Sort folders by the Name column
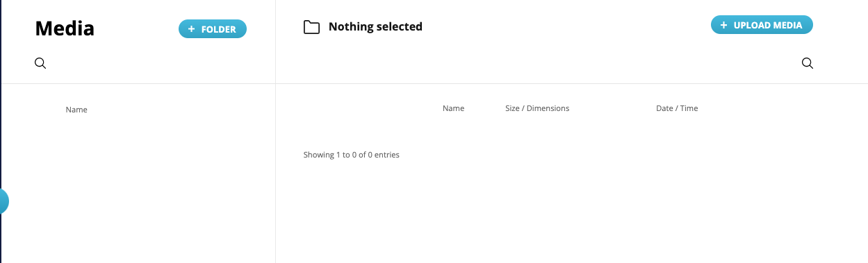 point(76,110)
